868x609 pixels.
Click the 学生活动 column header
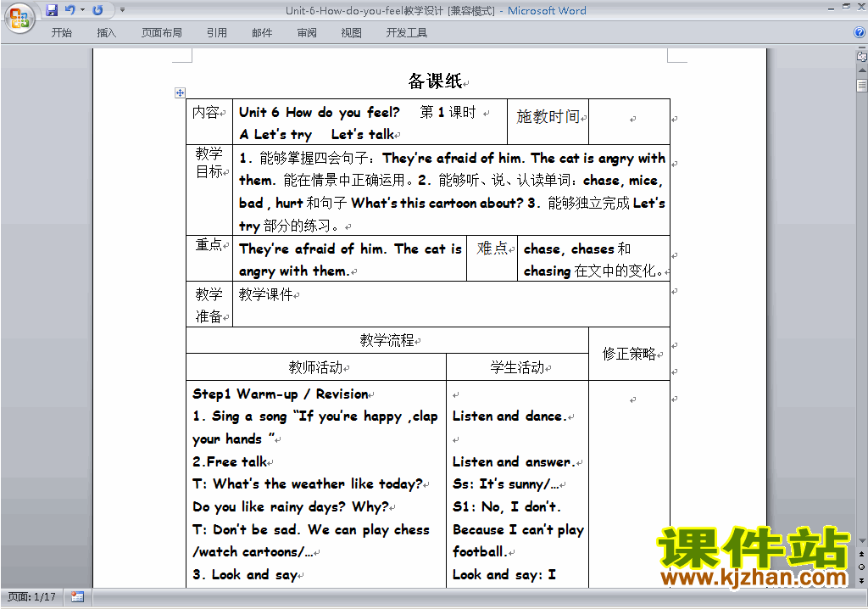click(517, 366)
